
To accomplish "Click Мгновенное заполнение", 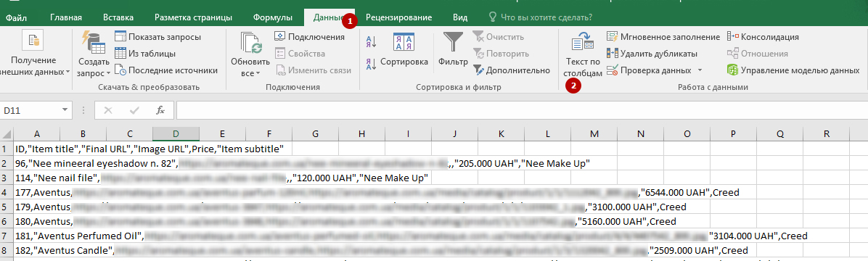I will 663,37.
